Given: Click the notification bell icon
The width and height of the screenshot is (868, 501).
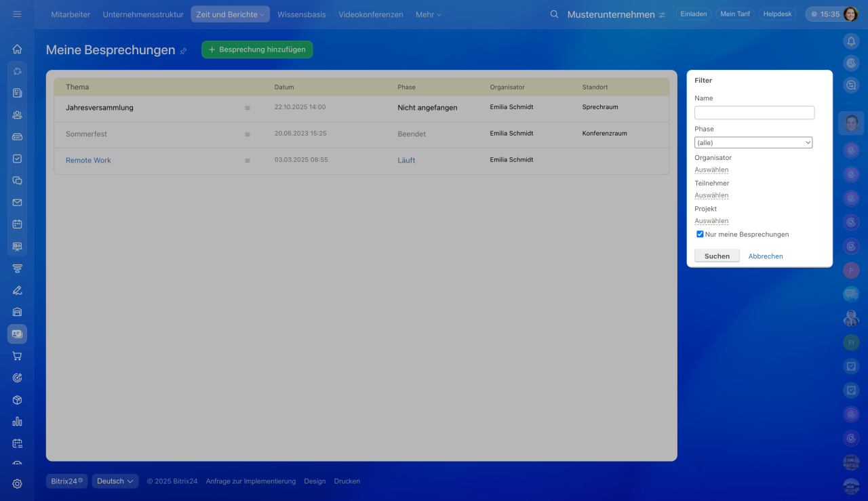Looking at the screenshot, I should coord(851,41).
